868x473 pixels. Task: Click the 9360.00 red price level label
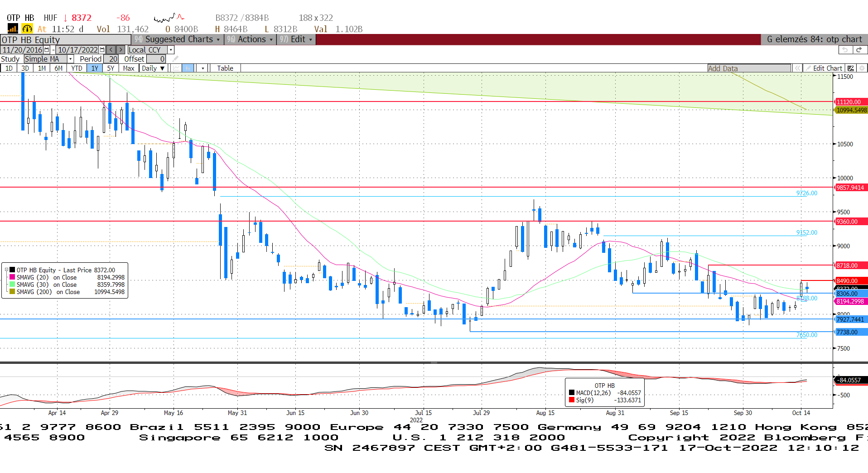pos(851,222)
